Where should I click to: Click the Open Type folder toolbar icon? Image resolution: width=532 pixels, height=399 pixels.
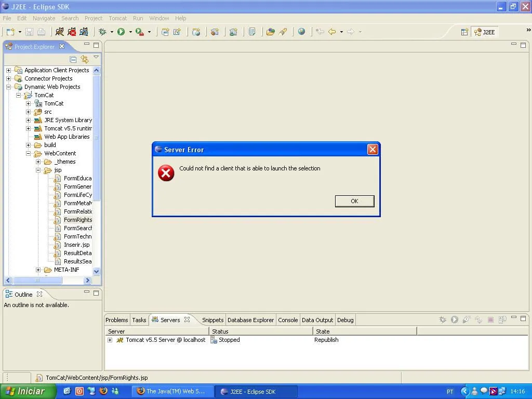pos(270,32)
